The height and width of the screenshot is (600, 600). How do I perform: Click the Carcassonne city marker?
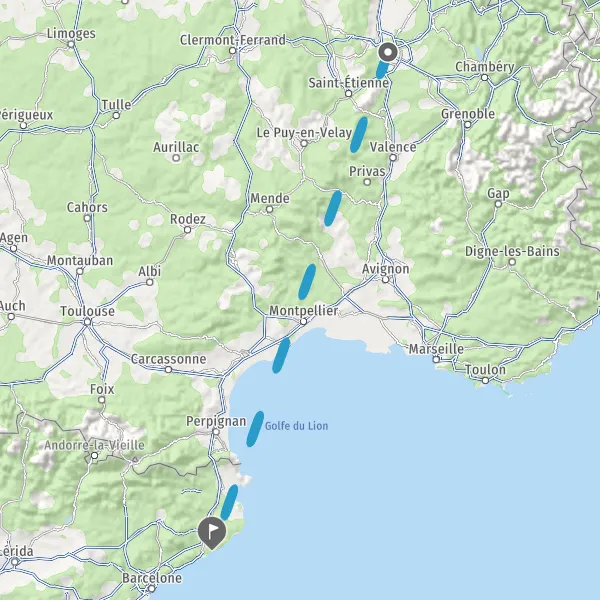point(168,370)
